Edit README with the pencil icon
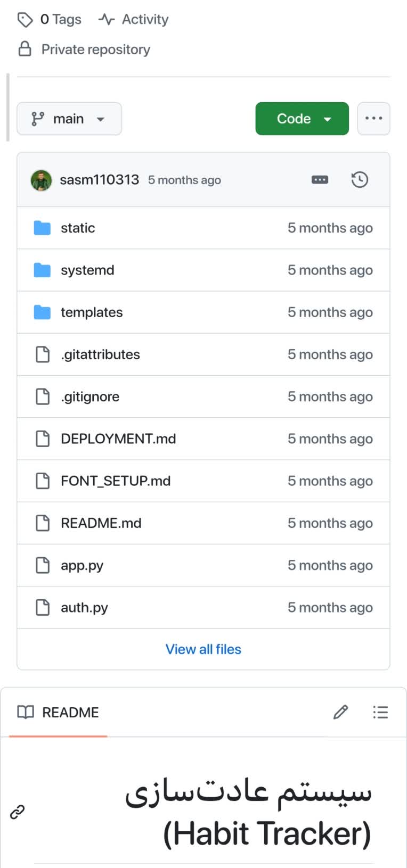 point(341,712)
